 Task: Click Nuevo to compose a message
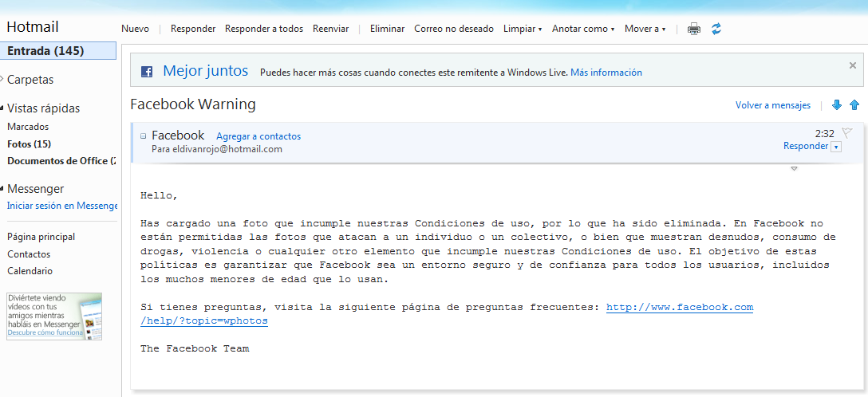coord(135,29)
